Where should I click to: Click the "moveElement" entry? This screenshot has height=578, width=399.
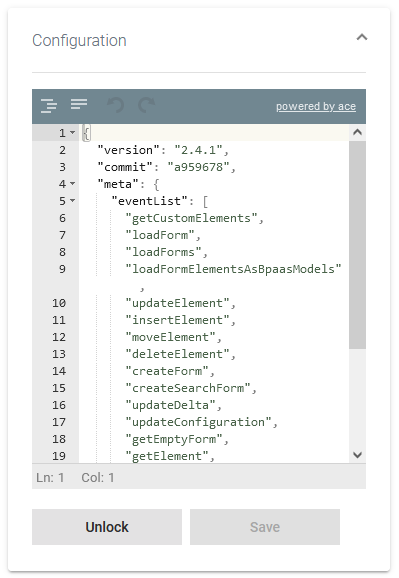(x=173, y=337)
